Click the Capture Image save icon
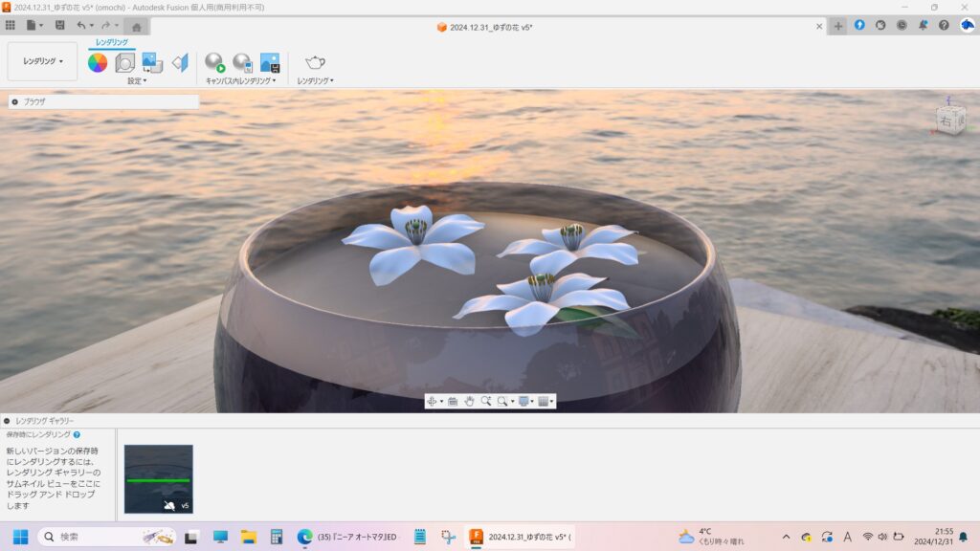980x551 pixels. (x=270, y=63)
